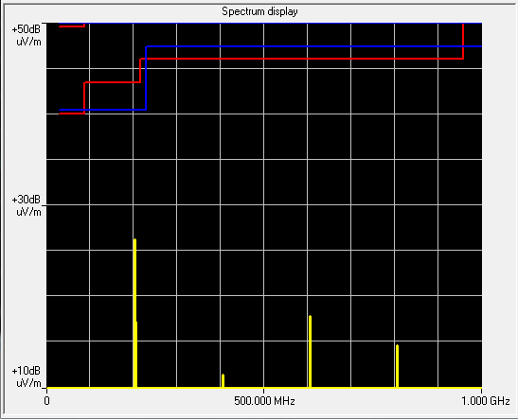This screenshot has width=518, height=420.
Task: Click the 1.000 GHz frequency label
Action: [485, 401]
